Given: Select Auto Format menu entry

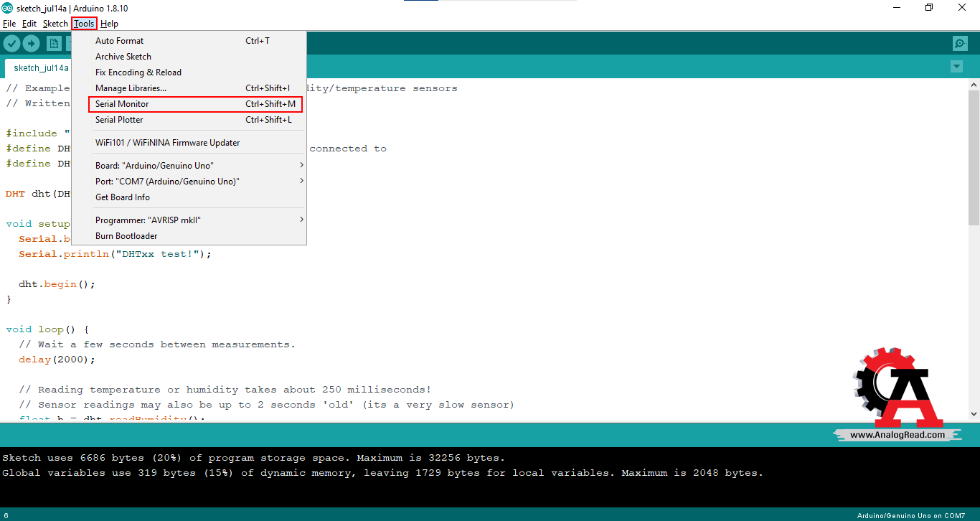Looking at the screenshot, I should (189, 41).
